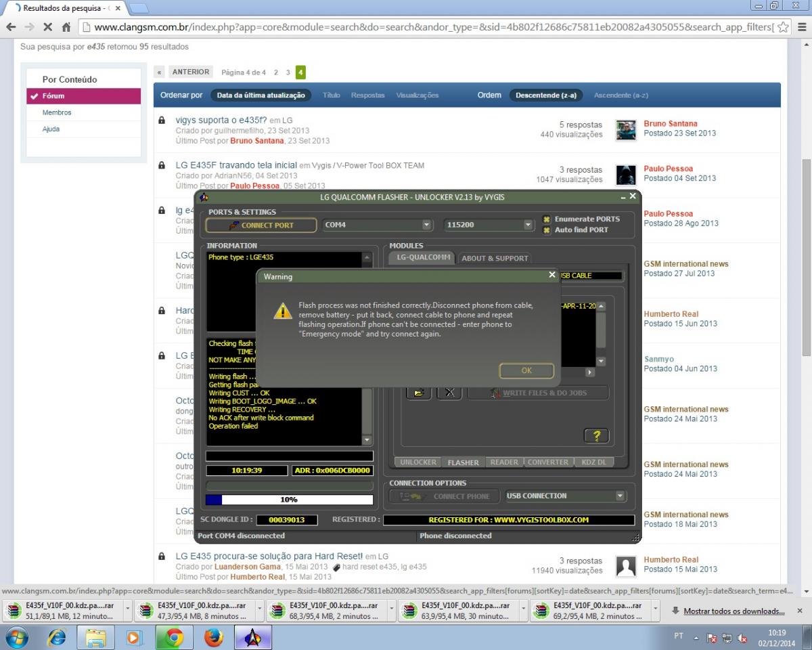Expand Página 4 de 4 page jump
Image resolution: width=812 pixels, height=650 pixels.
(x=244, y=72)
